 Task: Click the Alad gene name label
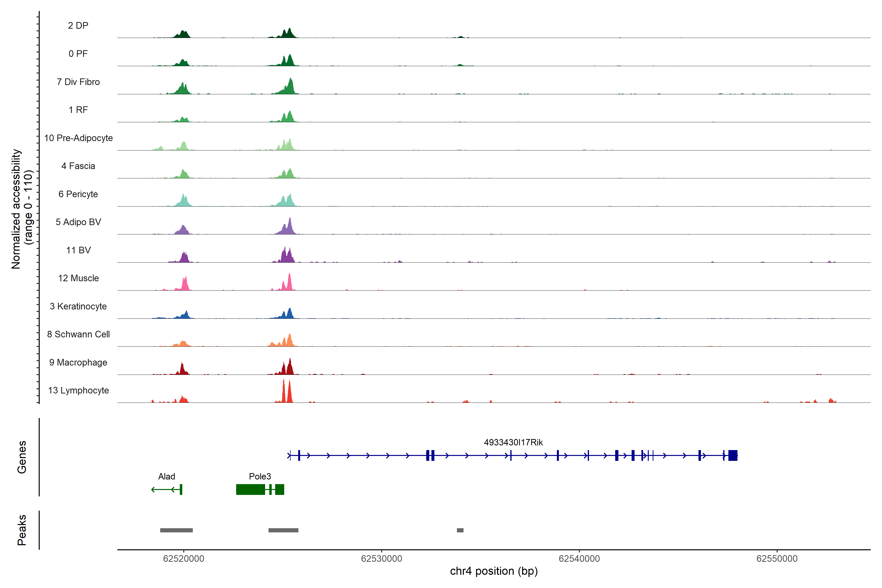tap(167, 476)
